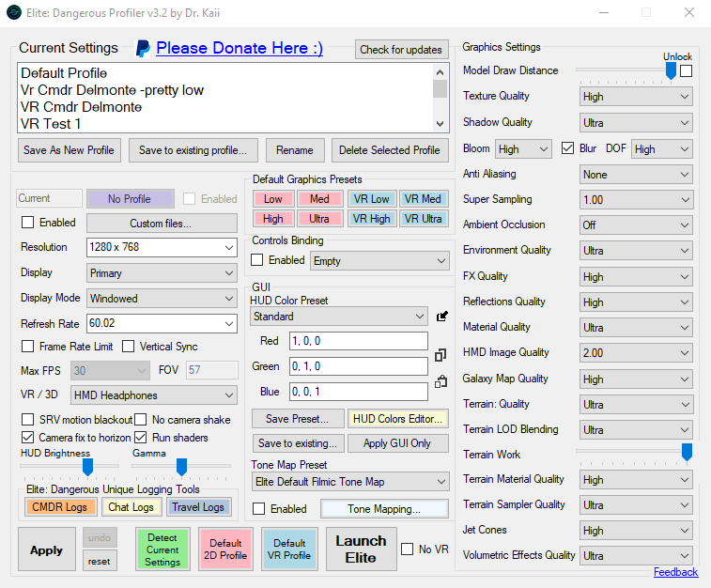711x588 pixels.
Task: Open the Display Mode dropdown
Action: click(162, 299)
